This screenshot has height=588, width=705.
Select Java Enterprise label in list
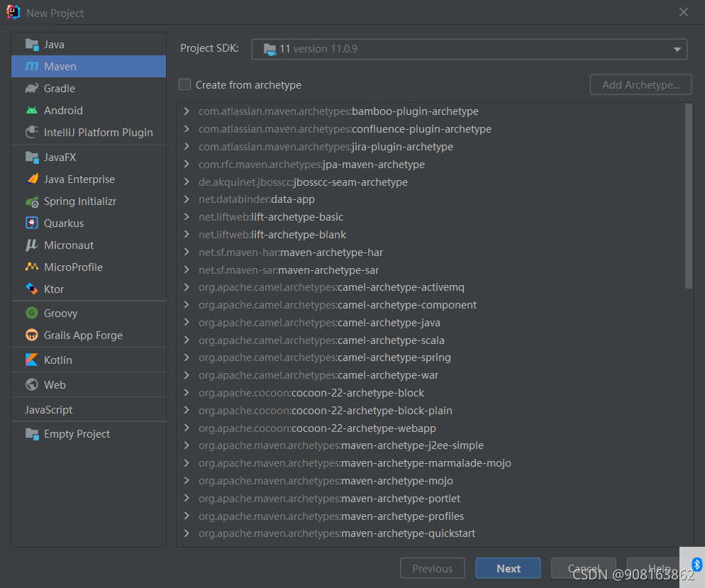pyautogui.click(x=79, y=179)
